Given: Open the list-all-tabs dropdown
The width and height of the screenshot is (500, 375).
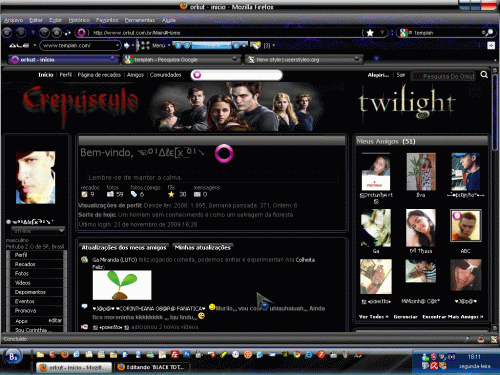Looking at the screenshot, I should click(x=376, y=59).
